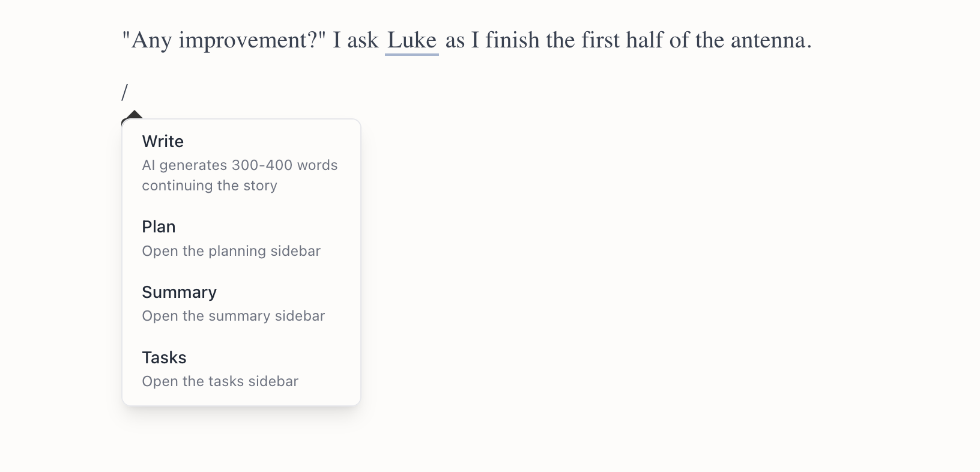
Task: Choose Plan from the slash menu
Action: [x=159, y=227]
